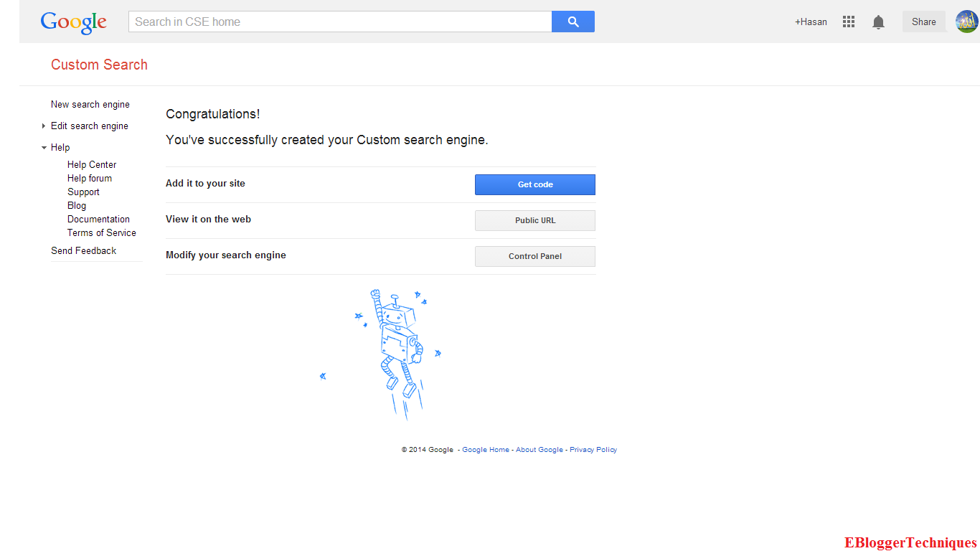Image resolution: width=980 pixels, height=551 pixels.
Task: Collapse the Help section arrow
Action: tap(44, 148)
